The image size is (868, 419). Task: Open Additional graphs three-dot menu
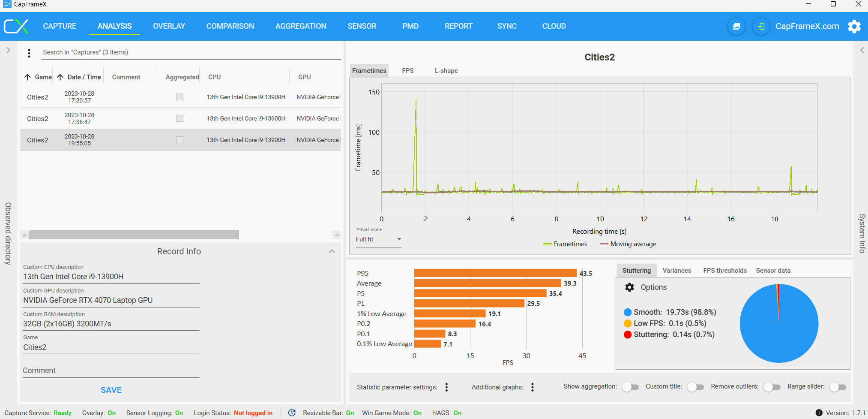[533, 387]
